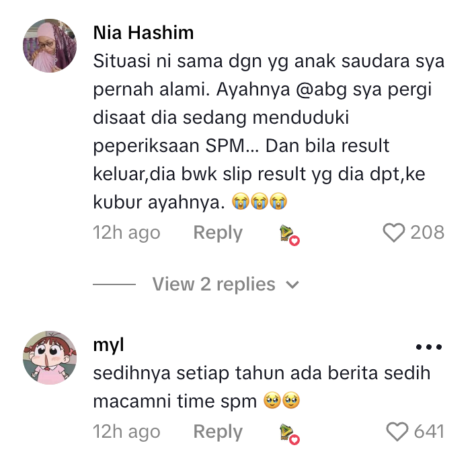Click the 641 likes count
Image resolution: width=476 pixels, height=464 pixels.
429,432
